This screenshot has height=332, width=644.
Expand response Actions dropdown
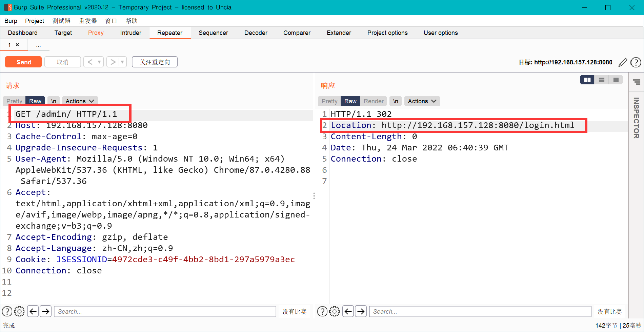pyautogui.click(x=422, y=101)
